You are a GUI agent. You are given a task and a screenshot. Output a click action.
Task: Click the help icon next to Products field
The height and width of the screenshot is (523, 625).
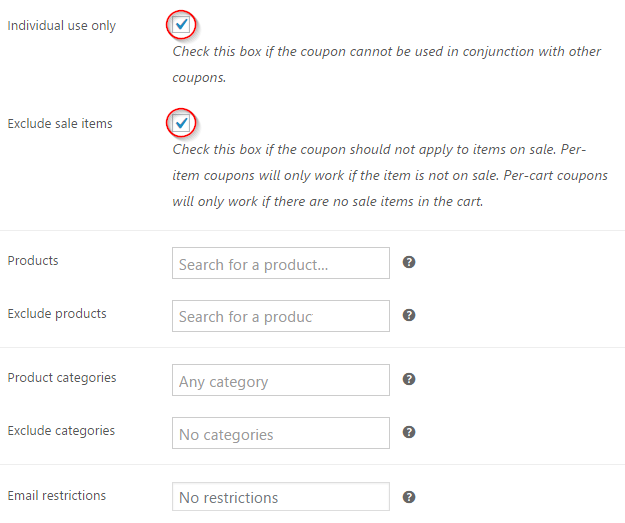pyautogui.click(x=409, y=262)
